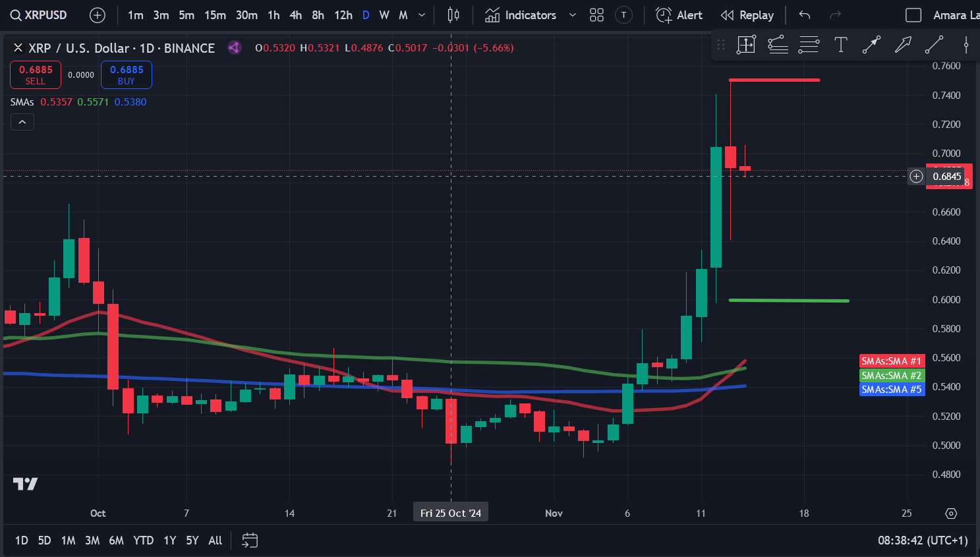Image resolution: width=980 pixels, height=557 pixels.
Task: Start bar Replay mode
Action: pos(747,15)
